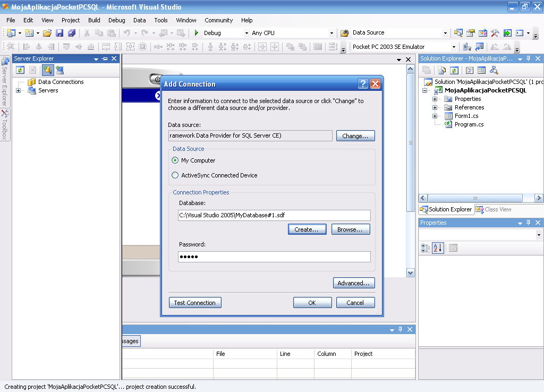Switch to the Class View tab
This screenshot has height=392, width=544.
494,209
